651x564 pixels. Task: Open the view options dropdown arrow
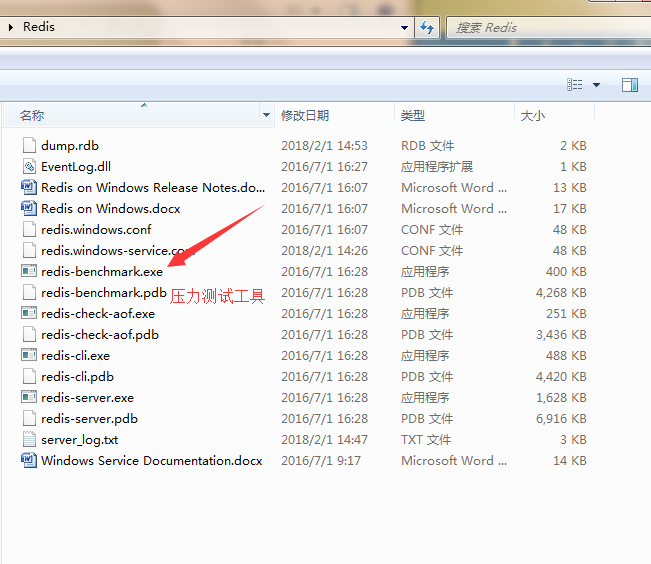tap(596, 85)
